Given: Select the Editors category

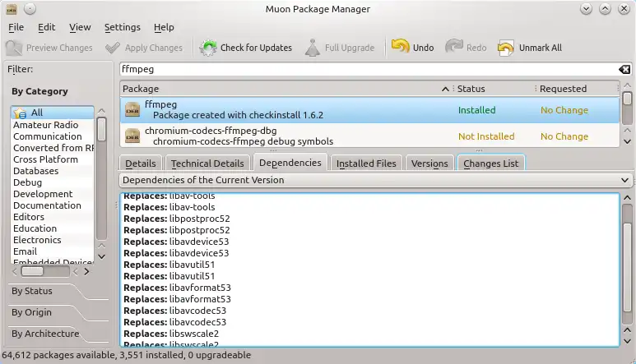Looking at the screenshot, I should [x=29, y=217].
